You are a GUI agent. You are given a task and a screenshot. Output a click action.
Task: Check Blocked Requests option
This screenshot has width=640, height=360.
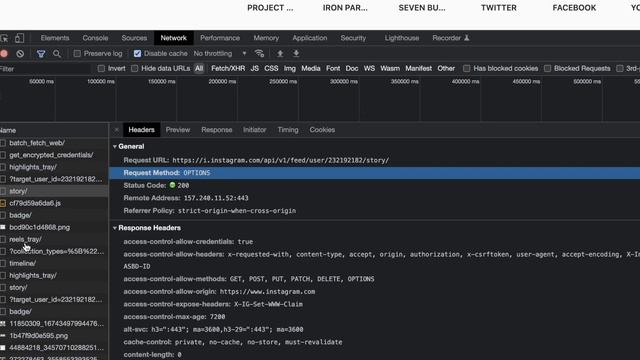pyautogui.click(x=547, y=69)
